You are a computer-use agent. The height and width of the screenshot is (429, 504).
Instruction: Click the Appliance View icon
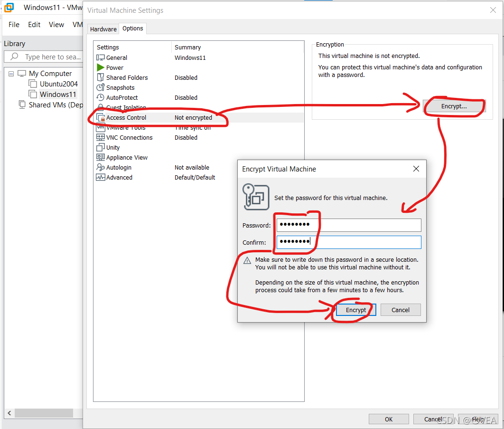(100, 157)
